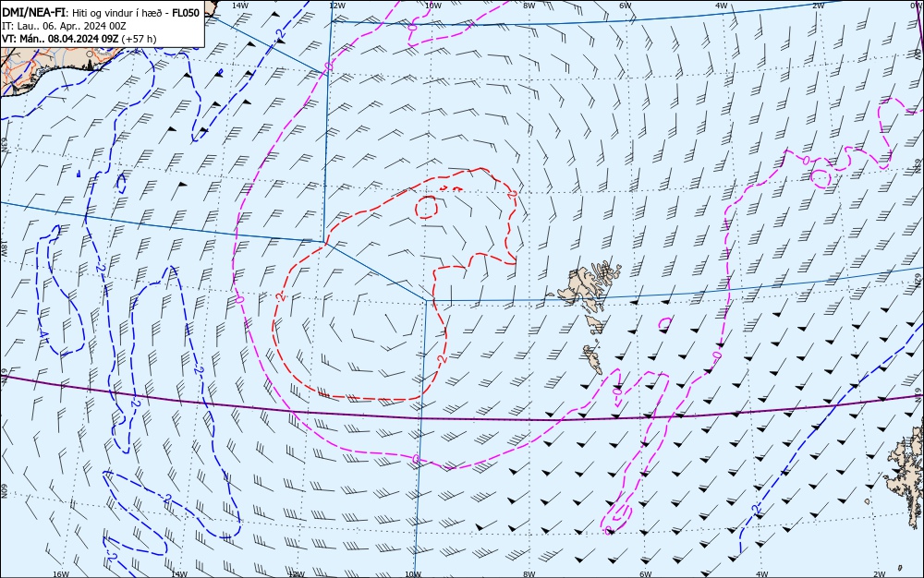Click the 'Hiti og vindur í hæð' description
The height and width of the screenshot is (578, 924).
[117, 13]
